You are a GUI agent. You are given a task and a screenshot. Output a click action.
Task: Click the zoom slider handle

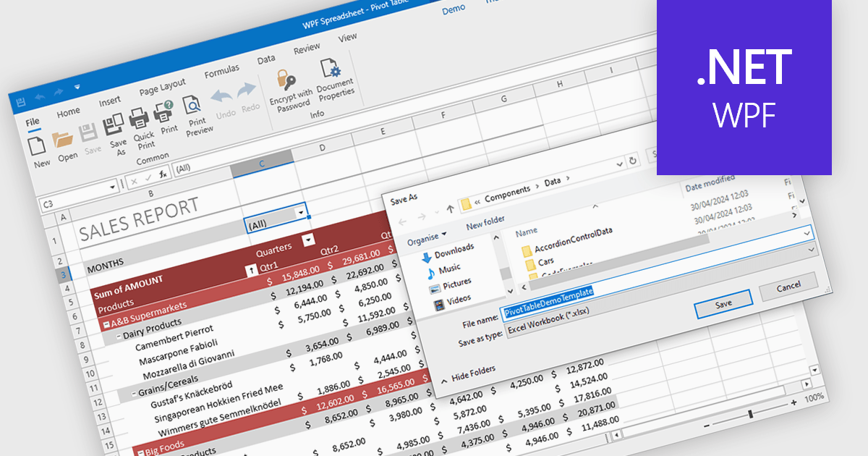pos(751,413)
